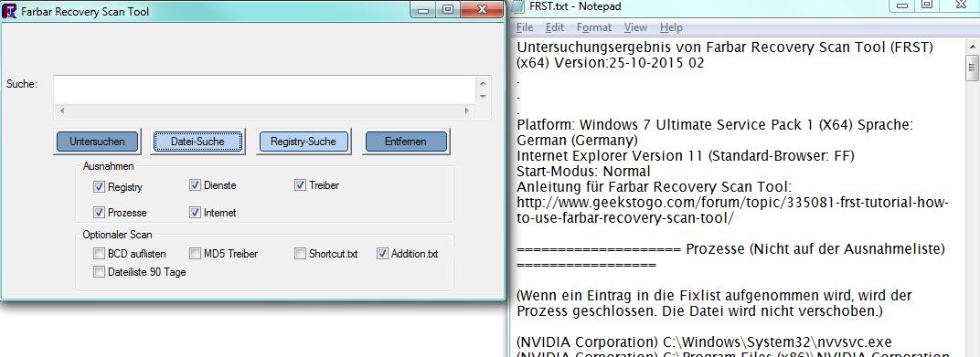980x357 pixels.
Task: Click the 'Prozesse (Nicht auf der Ausnahmeliste)' heading
Action: pos(815,249)
